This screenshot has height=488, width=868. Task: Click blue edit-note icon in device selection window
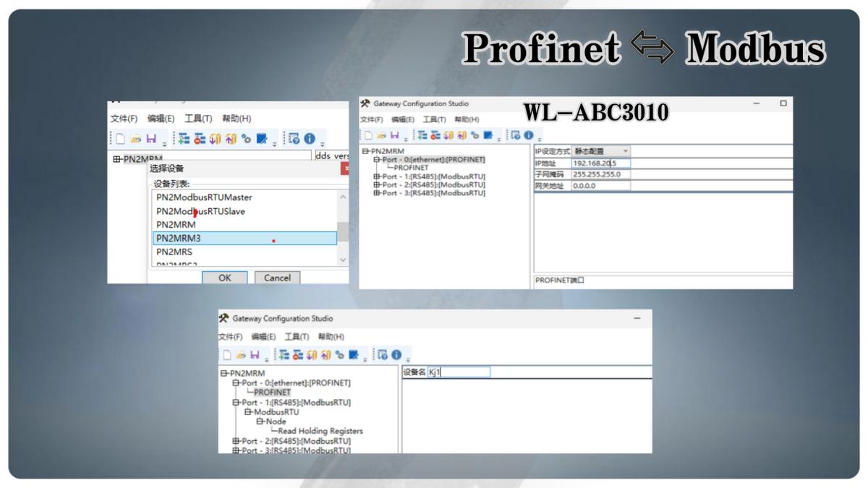point(262,139)
